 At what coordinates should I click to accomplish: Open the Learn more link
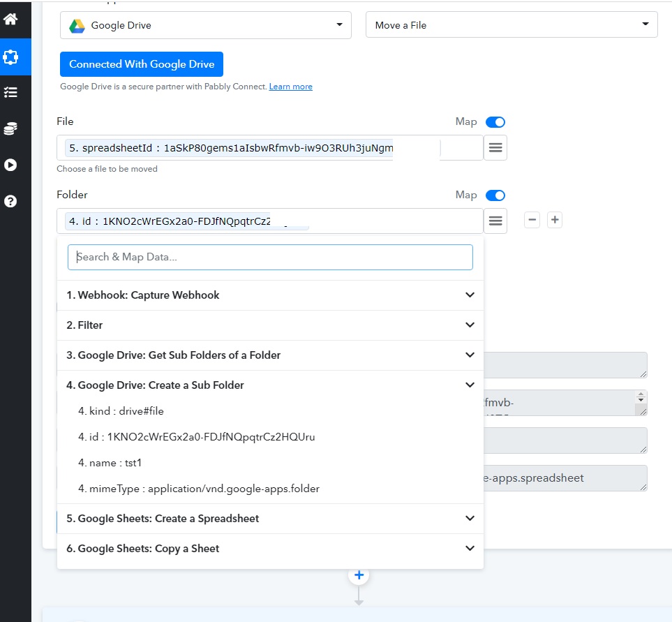[x=290, y=87]
